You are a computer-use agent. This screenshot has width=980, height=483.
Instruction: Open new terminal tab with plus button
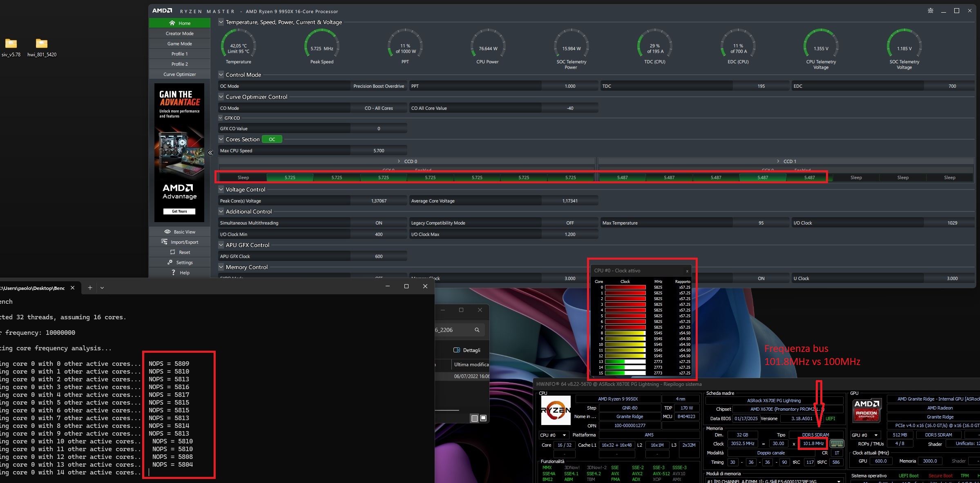pos(90,288)
